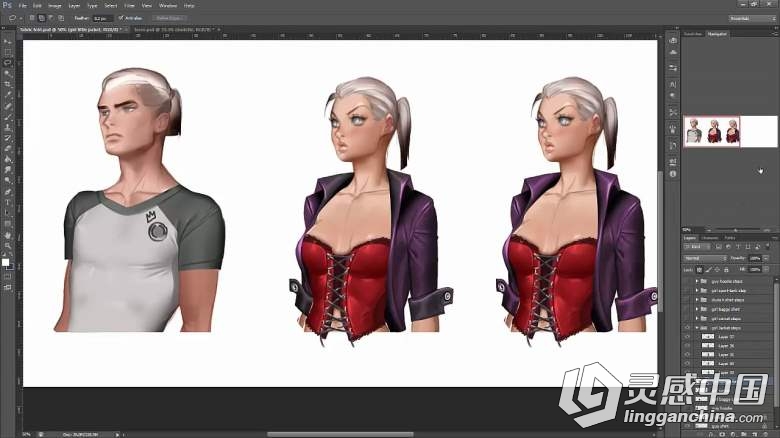
Task: Open the Layer menu
Action: pyautogui.click(x=74, y=5)
